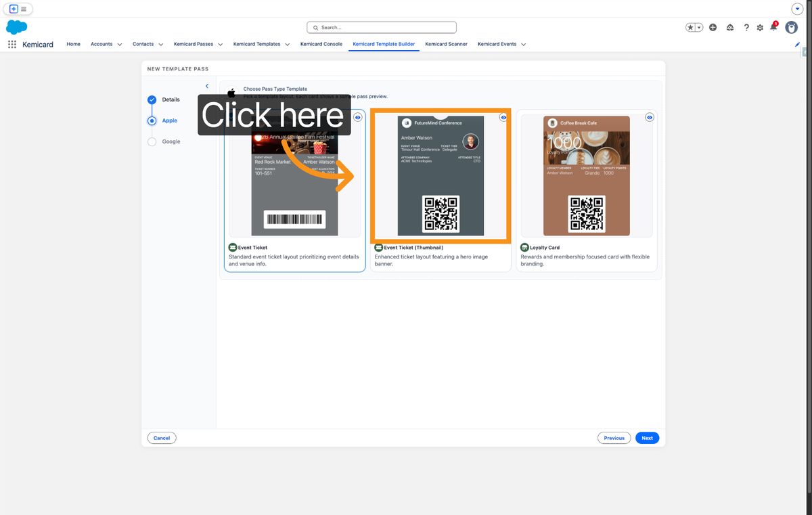Screen dimensions: 812x515
Task: Open the Contacts tab
Action: click(143, 44)
